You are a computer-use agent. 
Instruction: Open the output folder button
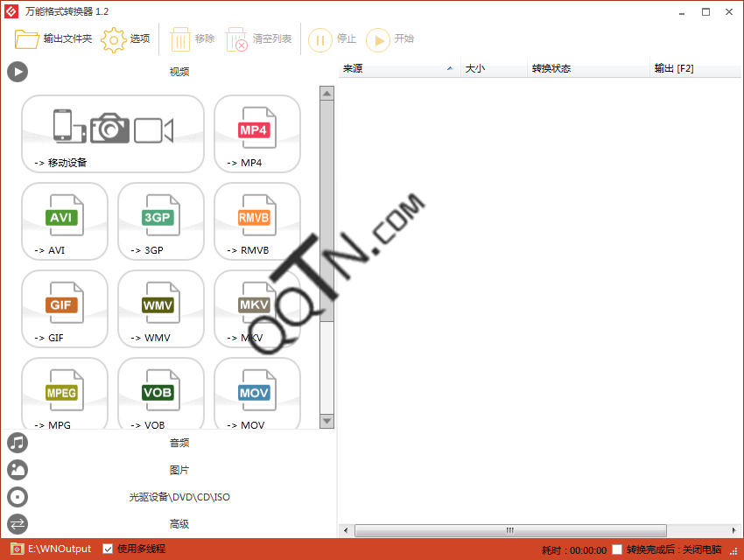(53, 39)
